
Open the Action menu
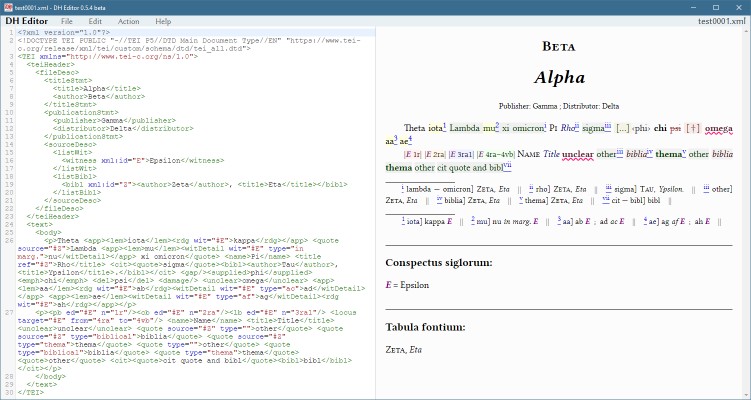tap(128, 21)
